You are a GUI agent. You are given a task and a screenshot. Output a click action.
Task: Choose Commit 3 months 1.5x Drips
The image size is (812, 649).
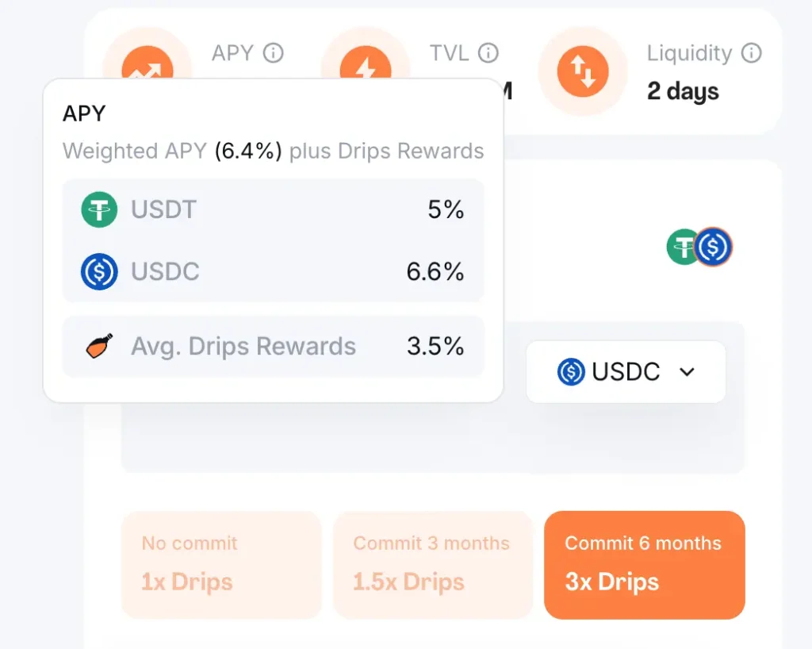tap(432, 564)
